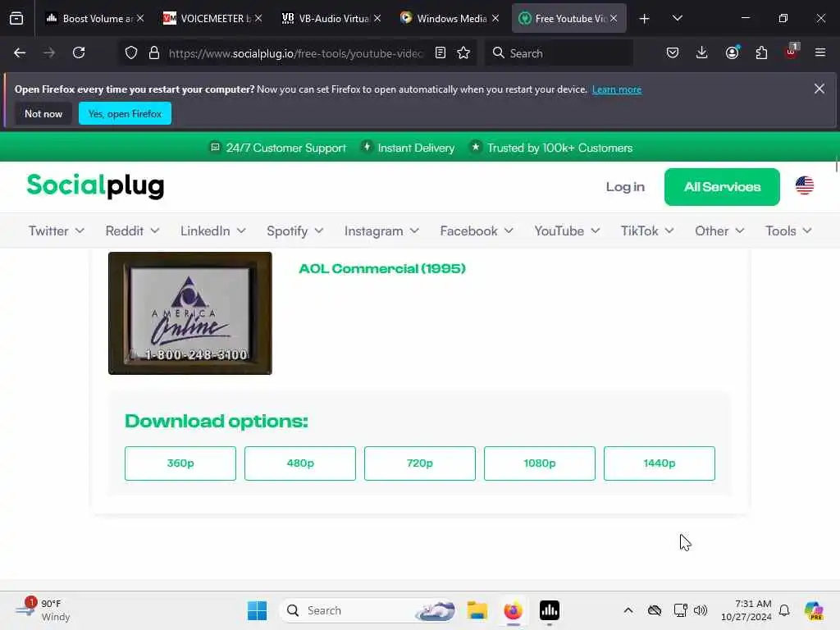This screenshot has height=630, width=840.
Task: Open the Firefox hamburger application menu
Action: [x=820, y=52]
